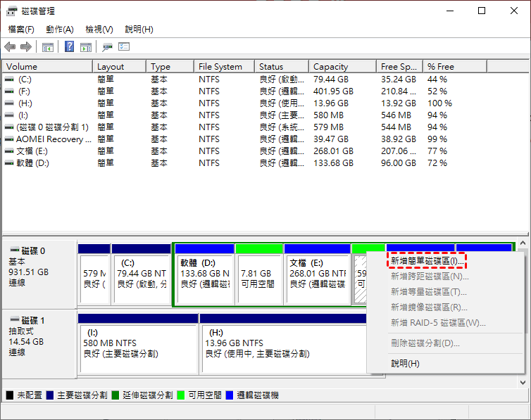The width and height of the screenshot is (531, 420).
Task: Open the 檔案(F) menu
Action: click(x=21, y=30)
